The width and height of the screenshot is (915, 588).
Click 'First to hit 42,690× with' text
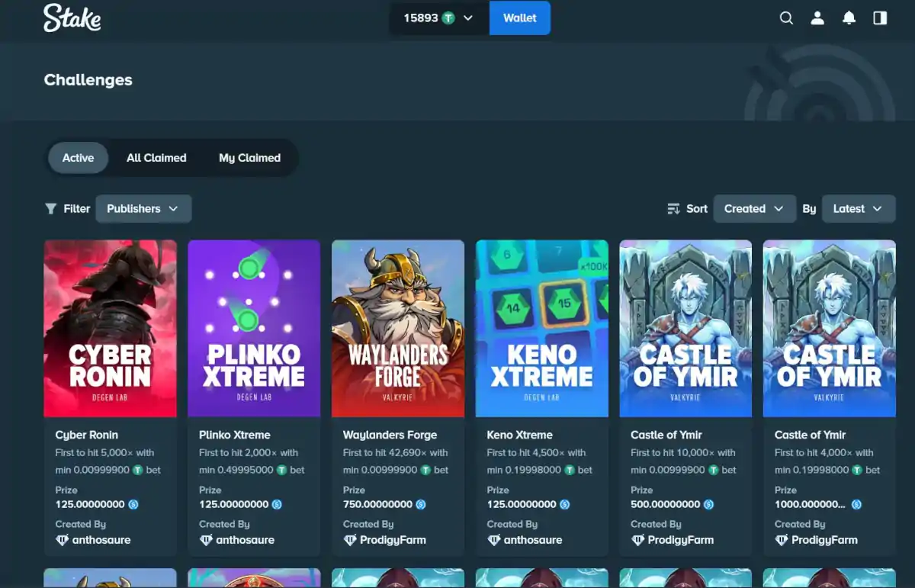click(x=396, y=453)
